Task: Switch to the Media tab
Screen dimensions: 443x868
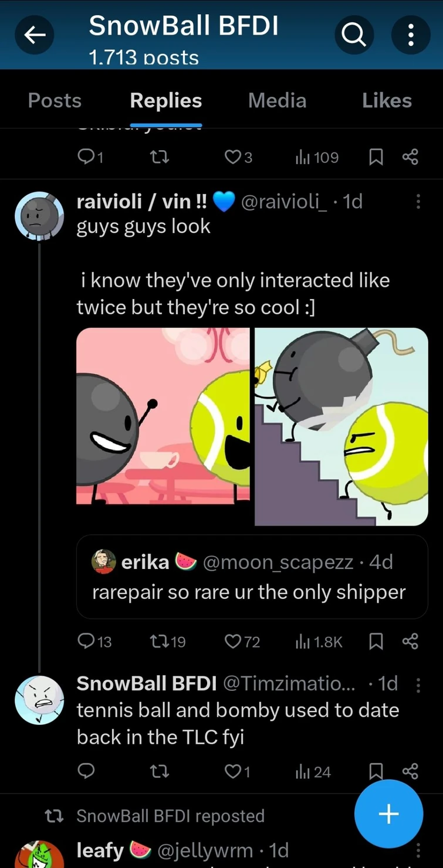Action: [x=277, y=100]
